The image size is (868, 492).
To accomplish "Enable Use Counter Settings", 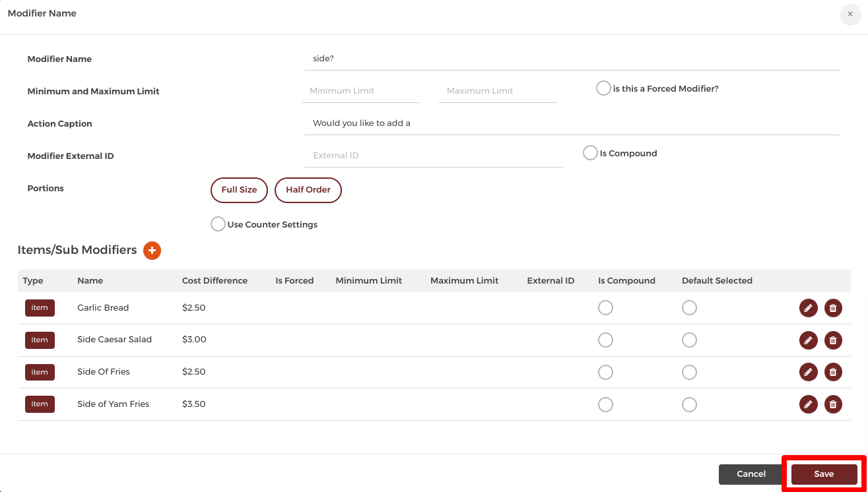I will (218, 224).
